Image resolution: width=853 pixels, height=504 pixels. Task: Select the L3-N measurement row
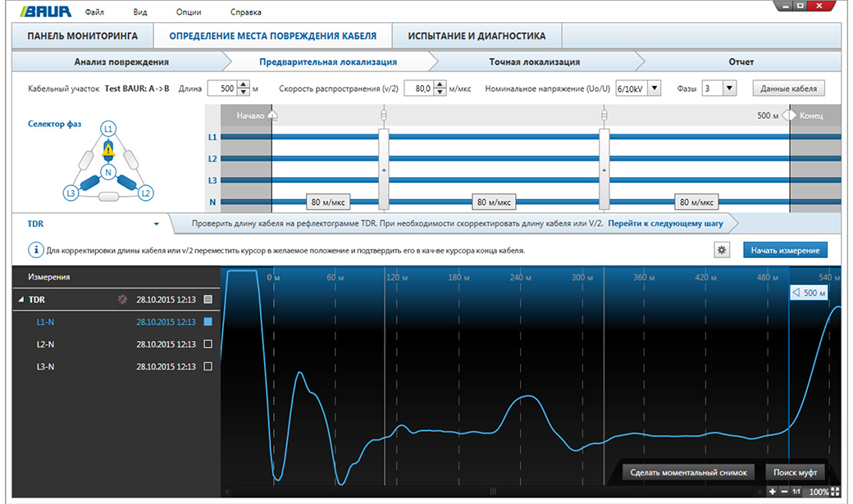coord(116,366)
